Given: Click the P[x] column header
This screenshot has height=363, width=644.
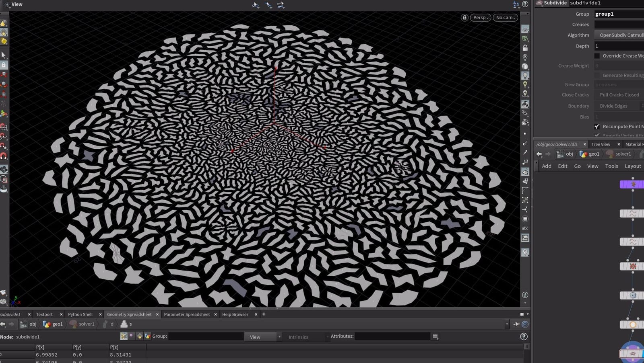Looking at the screenshot, I should [53, 347].
